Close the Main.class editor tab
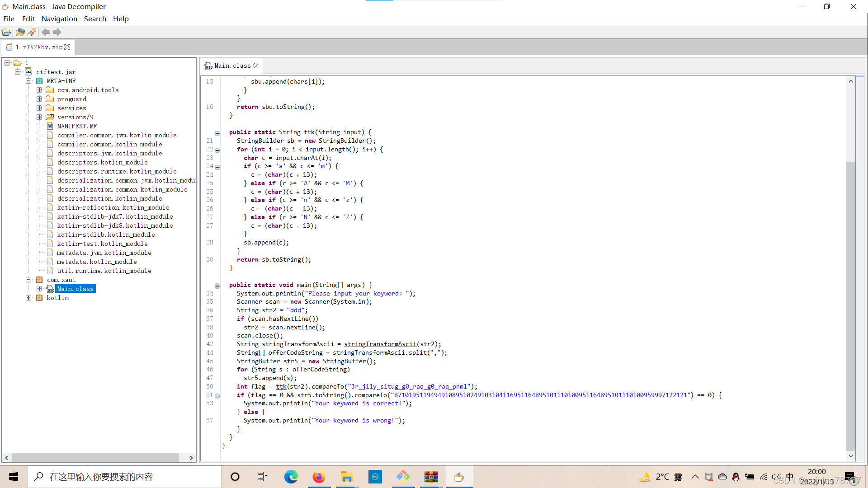Viewport: 868px width, 488px height. point(255,66)
